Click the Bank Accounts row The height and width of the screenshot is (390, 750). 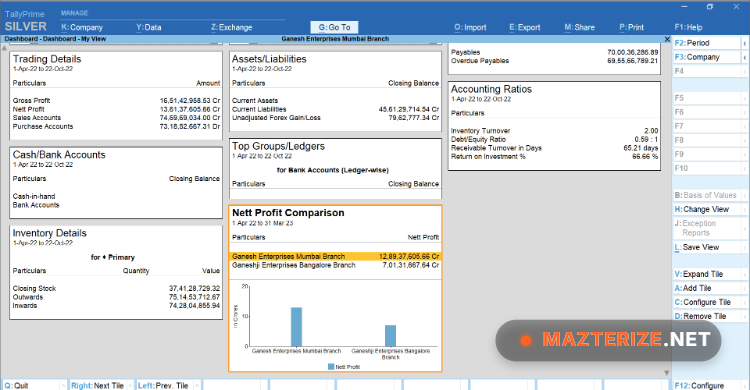[x=116, y=205]
